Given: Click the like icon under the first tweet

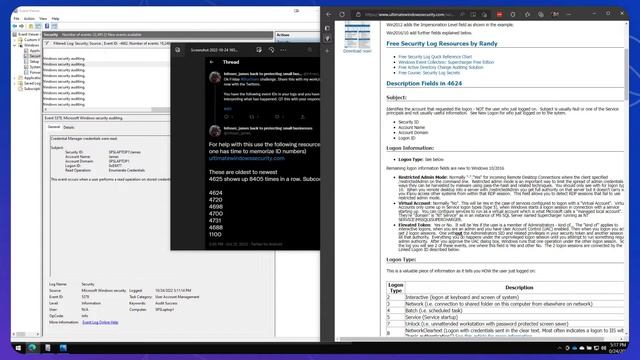Looking at the screenshot, I should 277,117.
